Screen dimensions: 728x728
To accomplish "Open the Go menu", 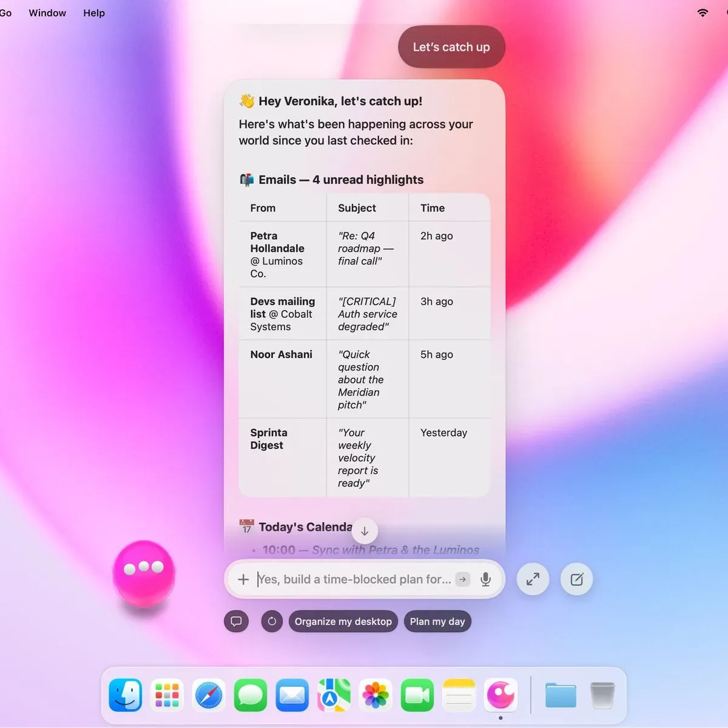I will point(5,13).
